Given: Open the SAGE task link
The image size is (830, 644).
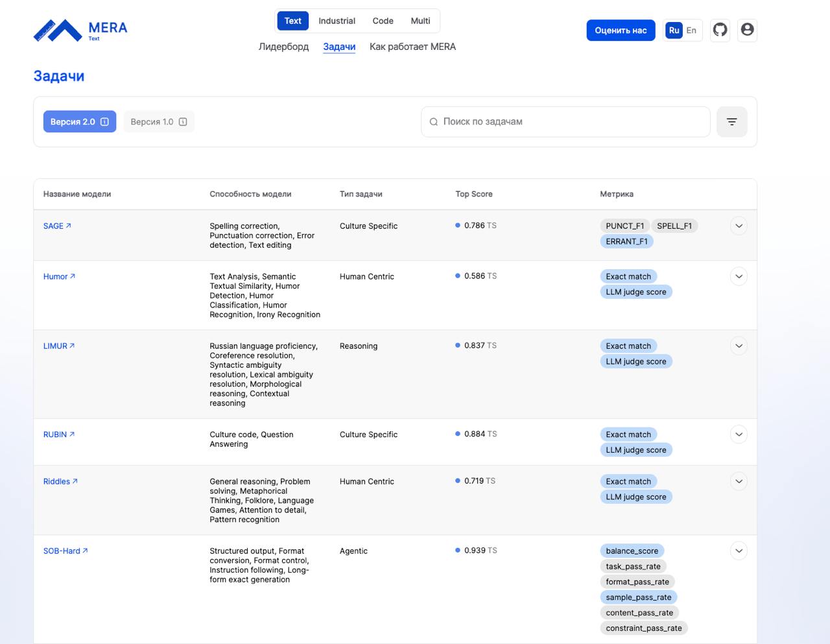Looking at the screenshot, I should 57,226.
